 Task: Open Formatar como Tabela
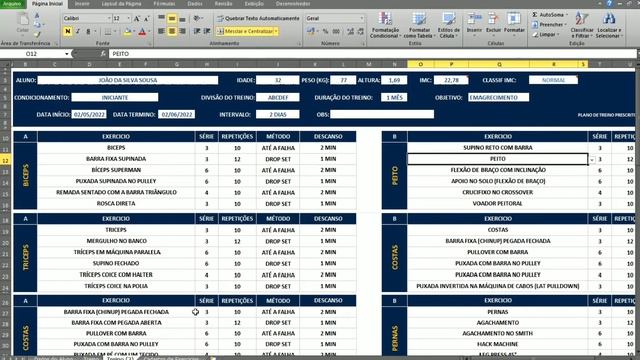point(419,25)
